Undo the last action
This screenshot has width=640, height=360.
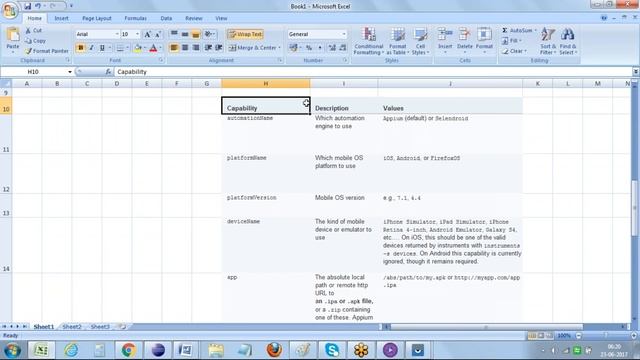click(38, 6)
